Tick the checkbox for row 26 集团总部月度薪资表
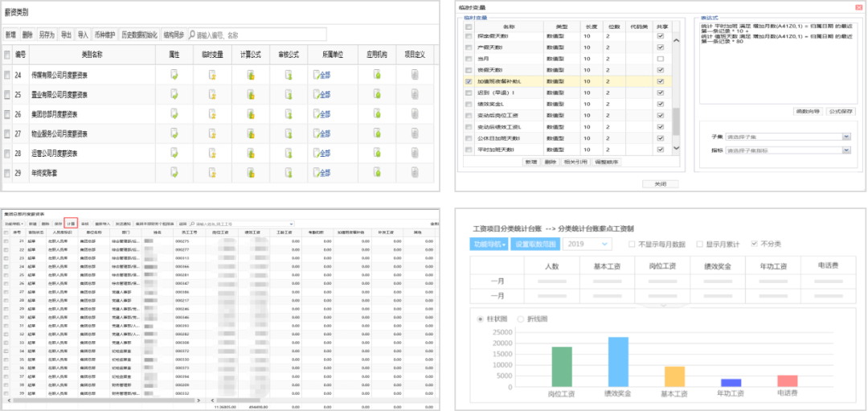868x411 pixels. (x=7, y=114)
